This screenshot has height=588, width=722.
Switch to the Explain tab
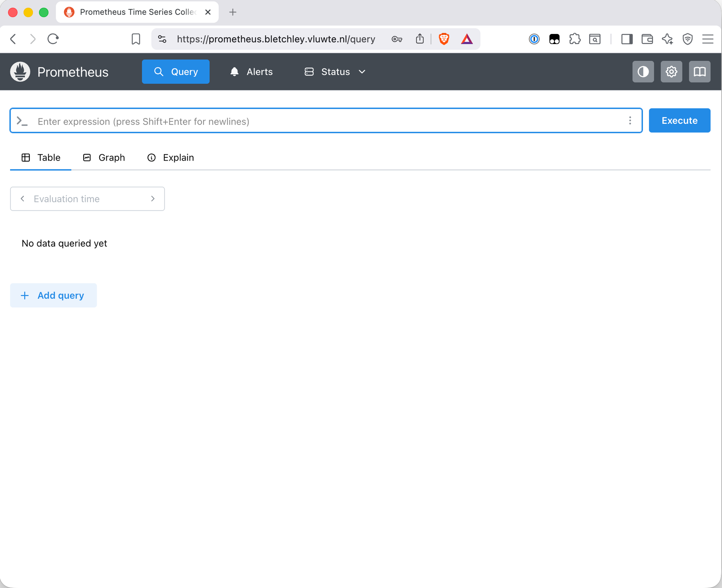pyautogui.click(x=170, y=157)
